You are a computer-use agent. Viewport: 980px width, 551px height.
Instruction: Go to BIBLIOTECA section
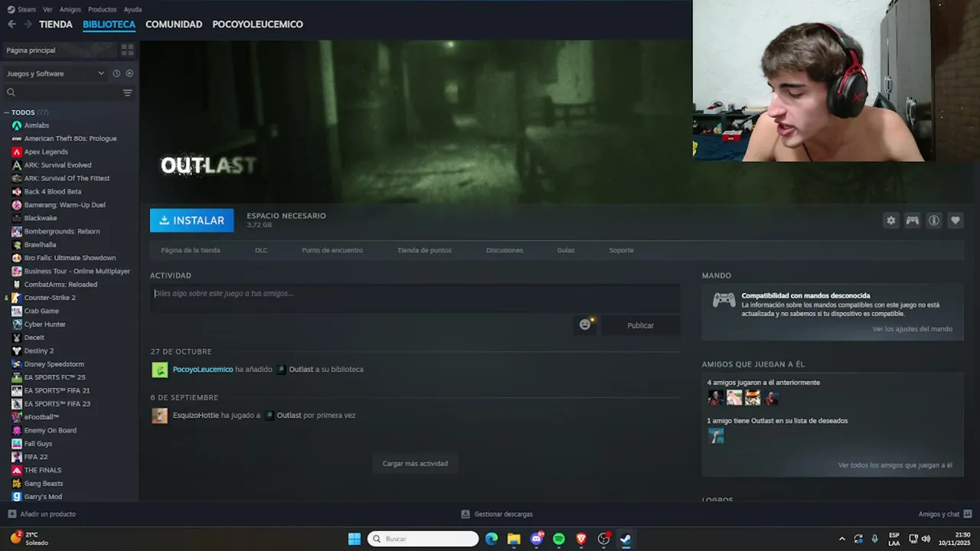(x=109, y=24)
